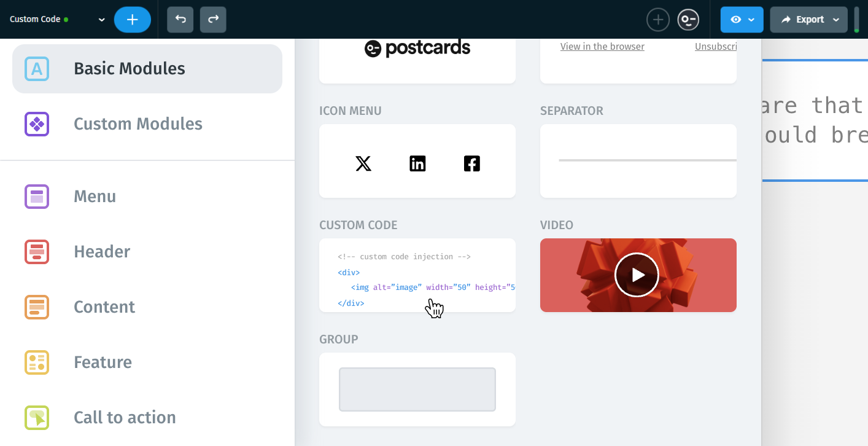Click the eye preview button
The image size is (868, 446).
point(735,20)
